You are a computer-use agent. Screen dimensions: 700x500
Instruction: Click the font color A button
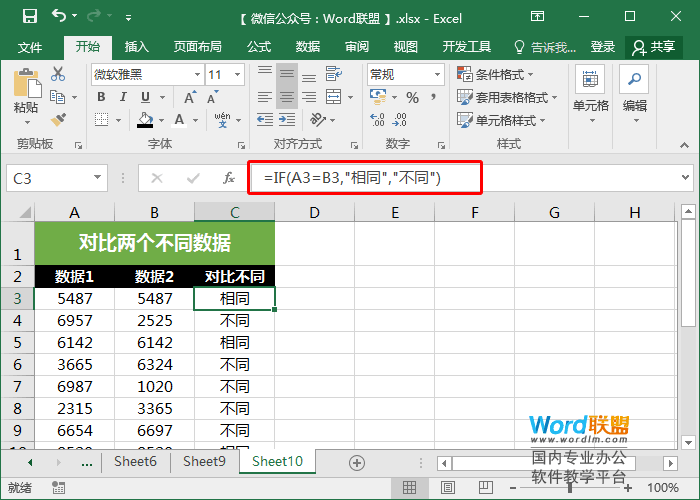tap(179, 120)
